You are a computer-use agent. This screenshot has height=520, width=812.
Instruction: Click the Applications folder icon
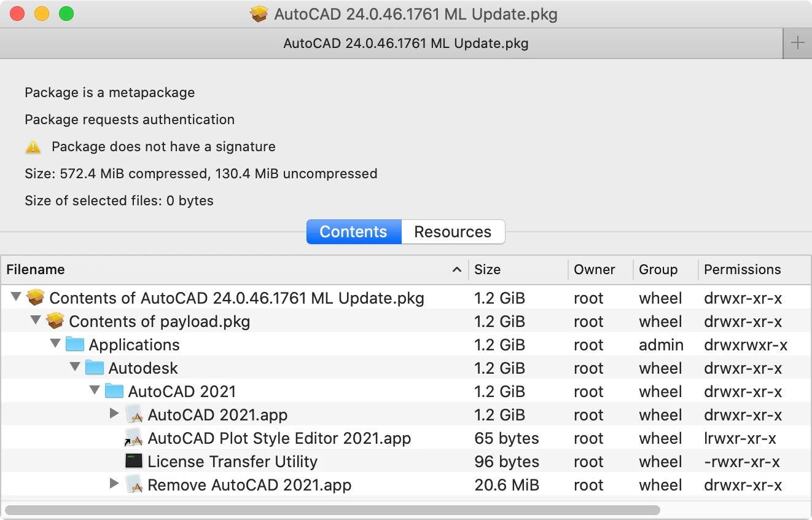point(75,344)
